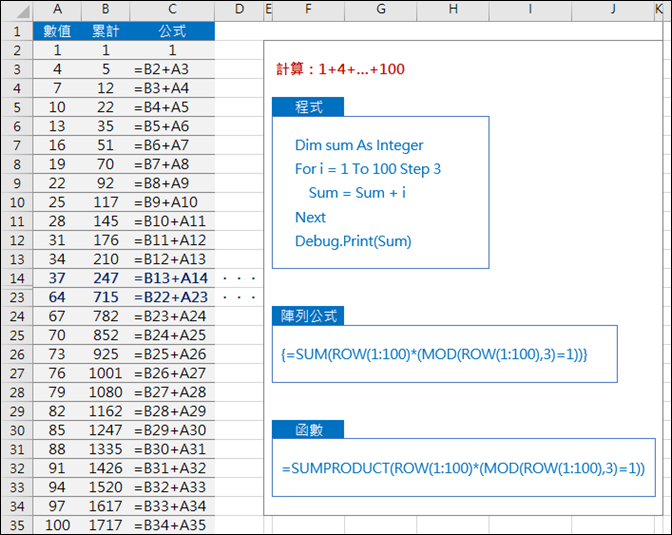Select column A header
The height and width of the screenshot is (535, 672).
[57, 9]
